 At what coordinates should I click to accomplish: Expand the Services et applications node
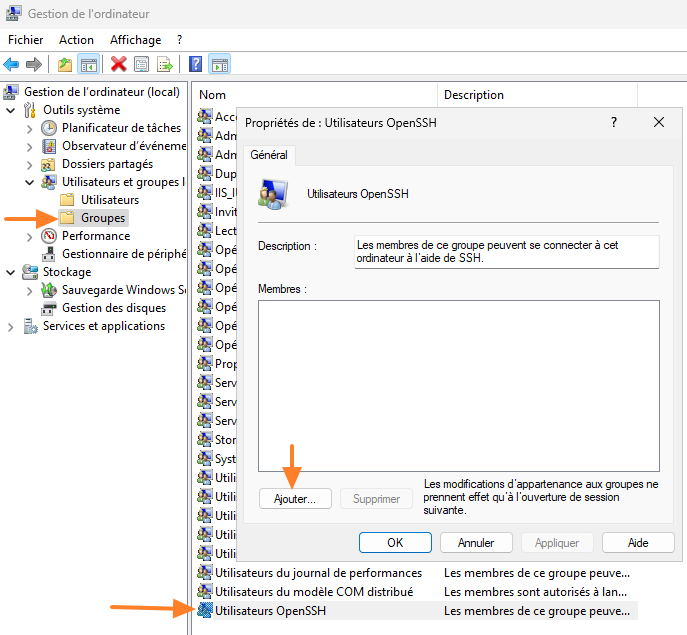pyautogui.click(x=11, y=326)
